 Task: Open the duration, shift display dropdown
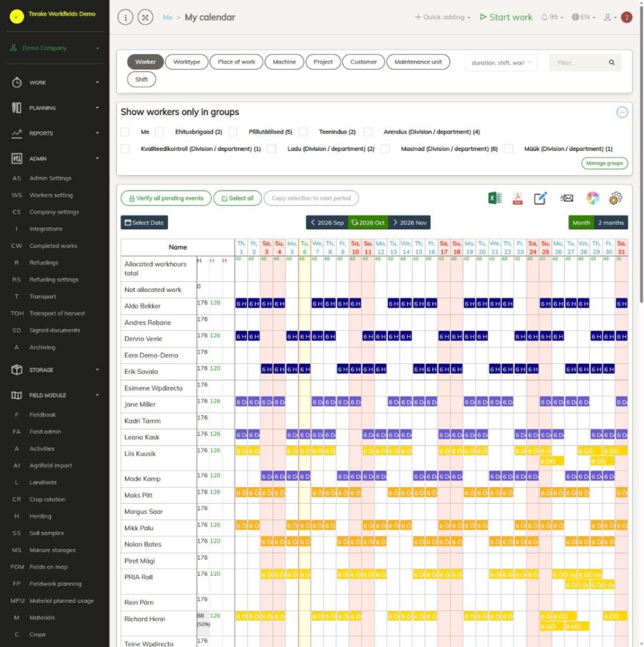tap(501, 63)
